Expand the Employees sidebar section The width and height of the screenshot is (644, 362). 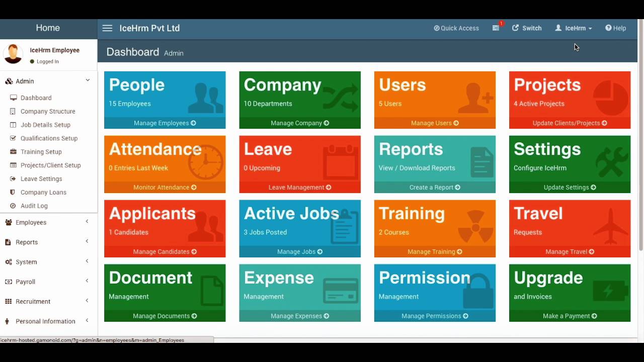coord(49,222)
